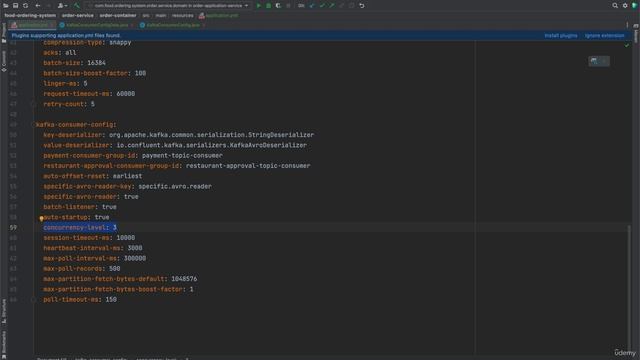The height and width of the screenshot is (360, 640).
Task: Navigate back with the left arrow
Action: (x=38, y=6)
